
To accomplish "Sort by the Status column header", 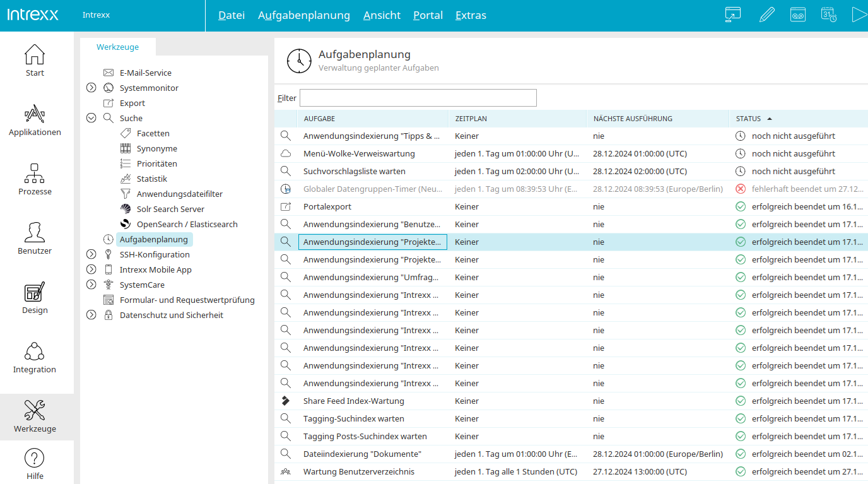I will coord(748,119).
